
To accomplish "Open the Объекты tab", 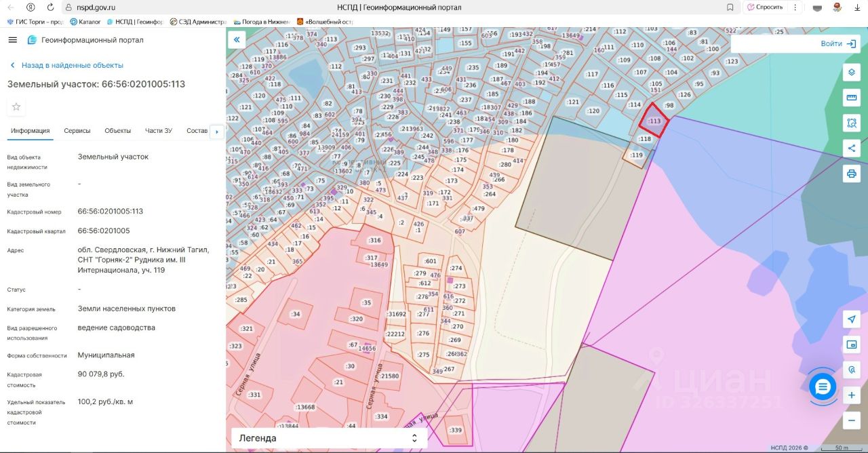I will click(x=118, y=131).
